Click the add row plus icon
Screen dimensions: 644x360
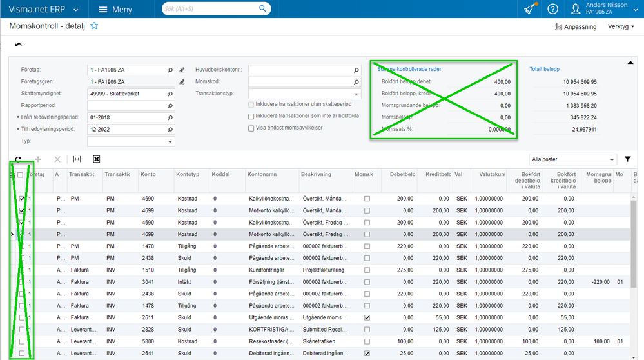coord(38,159)
